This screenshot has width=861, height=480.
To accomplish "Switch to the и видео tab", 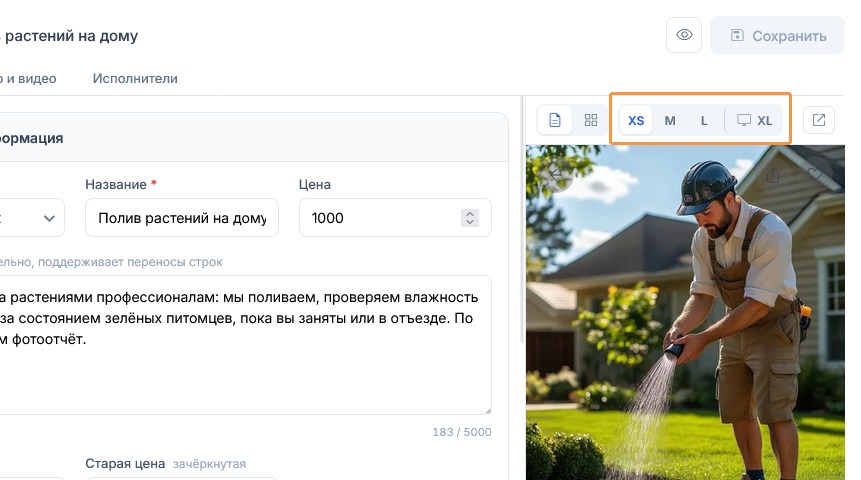I will (29, 79).
